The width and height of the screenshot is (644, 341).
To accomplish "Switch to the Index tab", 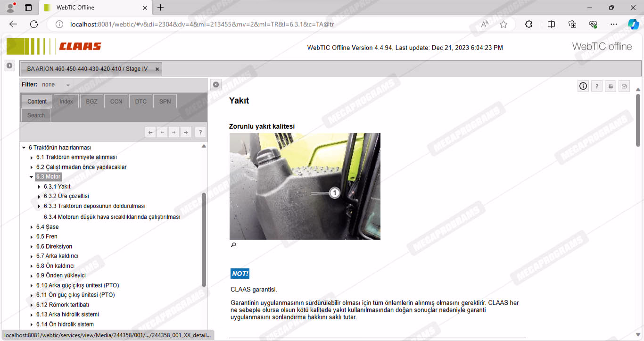I will (x=66, y=101).
